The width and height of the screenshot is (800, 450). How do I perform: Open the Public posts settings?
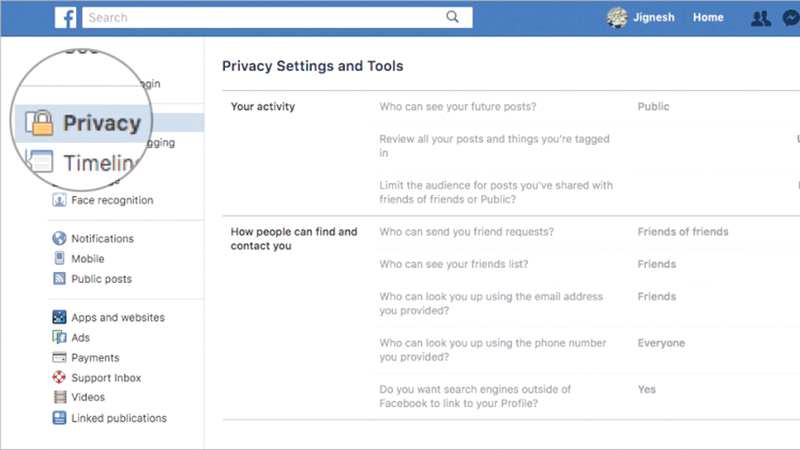(x=101, y=279)
